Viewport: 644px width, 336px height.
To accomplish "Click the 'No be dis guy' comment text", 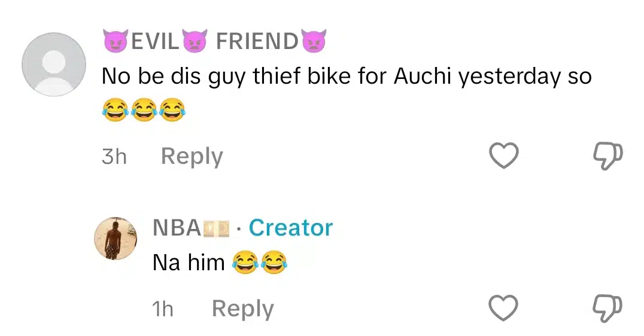I will coord(347,77).
